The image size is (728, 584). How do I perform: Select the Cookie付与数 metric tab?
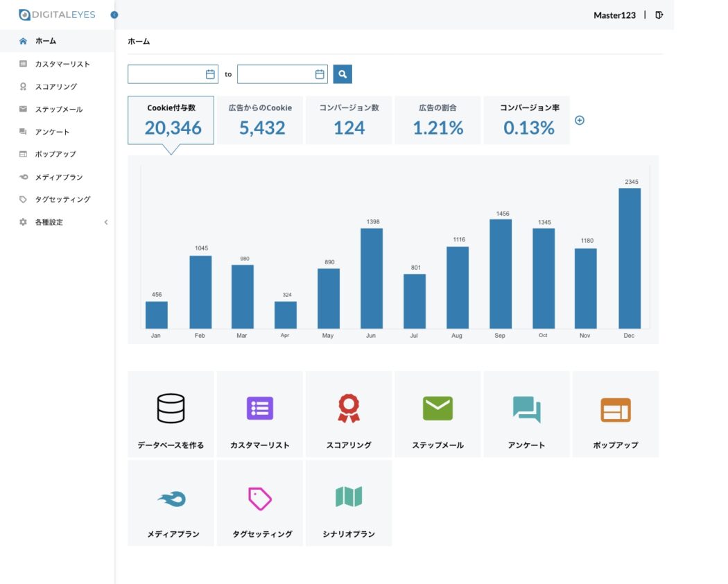point(171,120)
